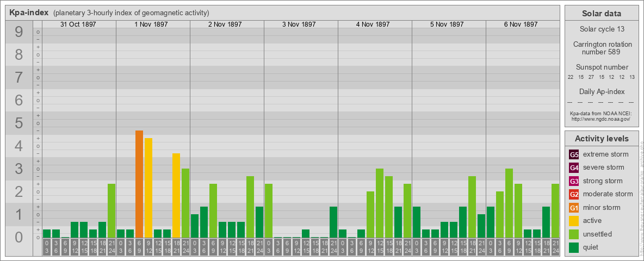Click the '5 Nov 1897' day header
Viewport: 644px width, 261px height.
[447, 24]
